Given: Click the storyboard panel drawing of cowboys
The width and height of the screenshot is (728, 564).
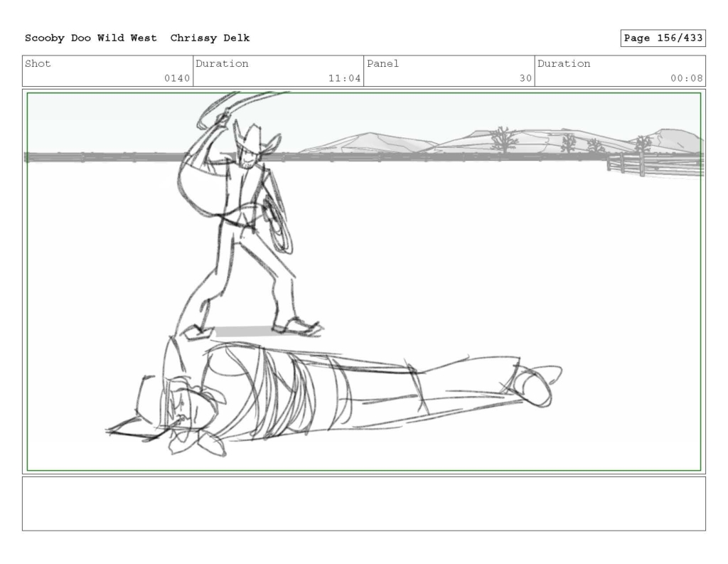Looking at the screenshot, I should 364,282.
